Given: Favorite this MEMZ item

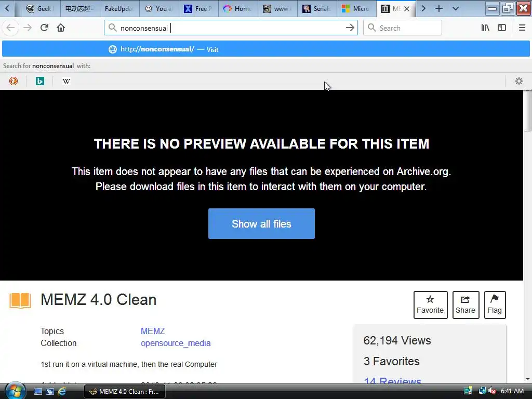Looking at the screenshot, I should click(430, 304).
